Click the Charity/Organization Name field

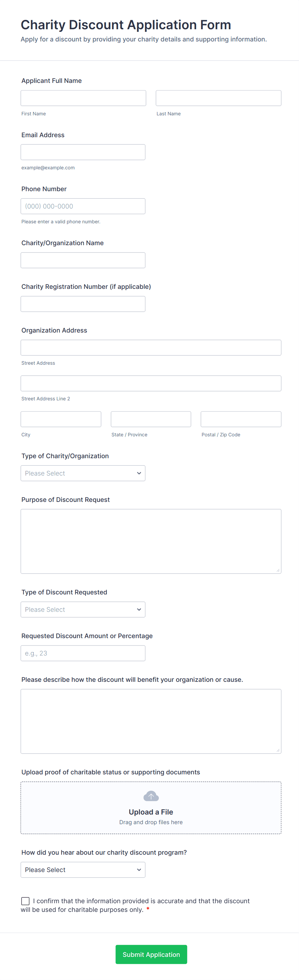click(83, 260)
